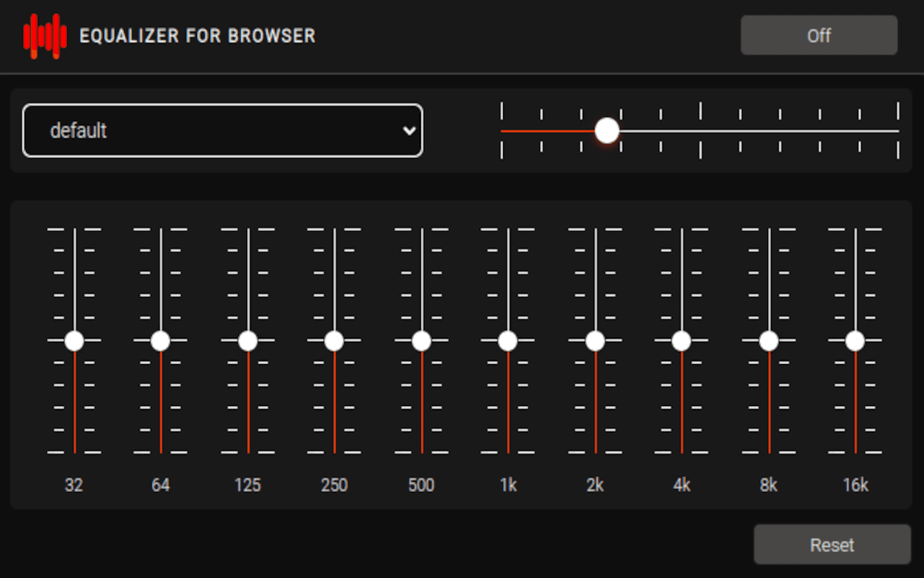Click the Reset button

coord(832,545)
